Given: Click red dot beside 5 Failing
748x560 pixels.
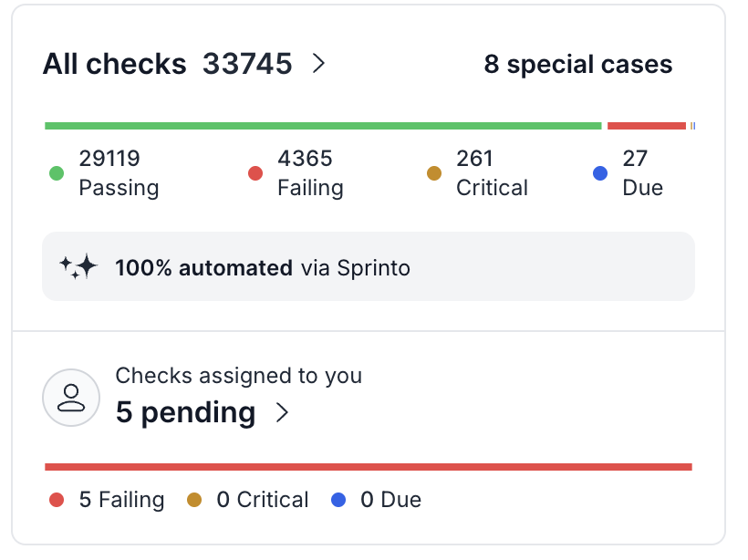Looking at the screenshot, I should pos(57,500).
